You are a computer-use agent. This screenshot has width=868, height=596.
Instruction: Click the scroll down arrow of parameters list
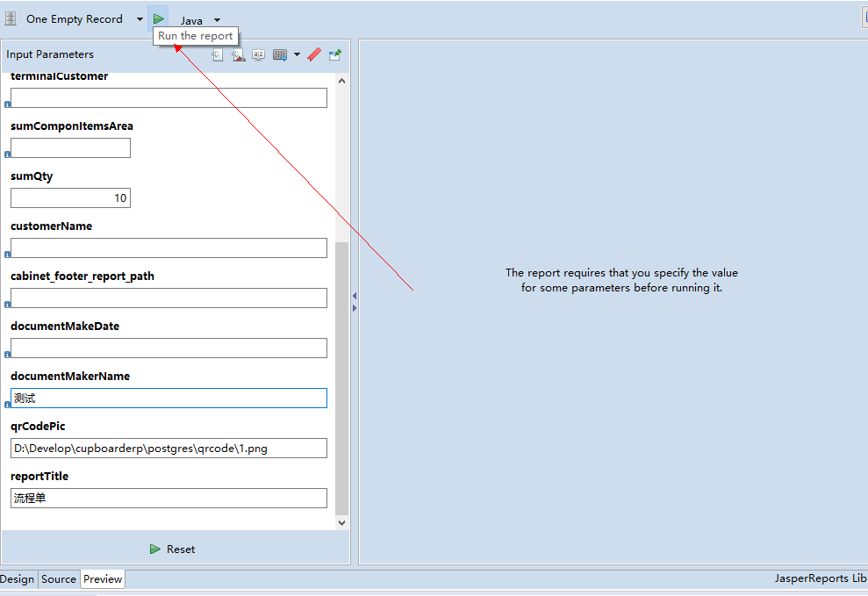pyautogui.click(x=341, y=523)
